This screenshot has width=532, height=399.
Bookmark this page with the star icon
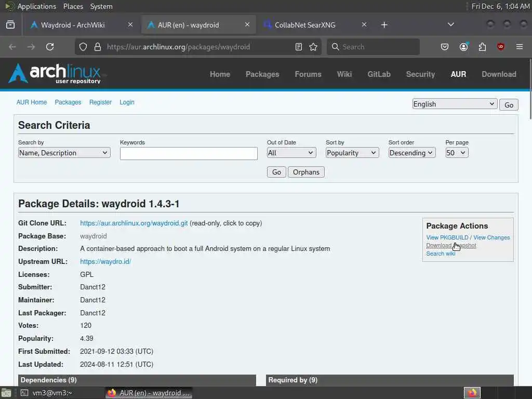coord(313,47)
